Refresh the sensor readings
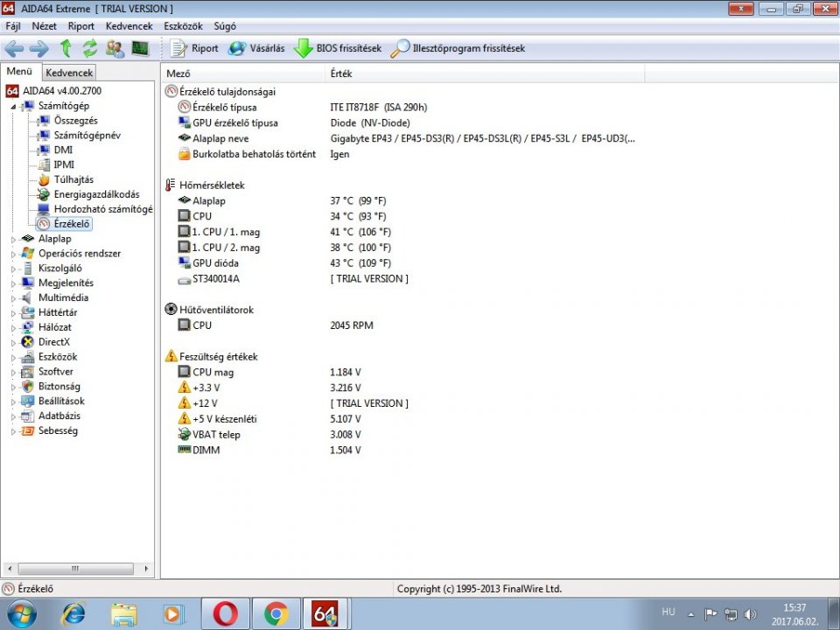Screen dimensions: 840x630 click(89, 48)
